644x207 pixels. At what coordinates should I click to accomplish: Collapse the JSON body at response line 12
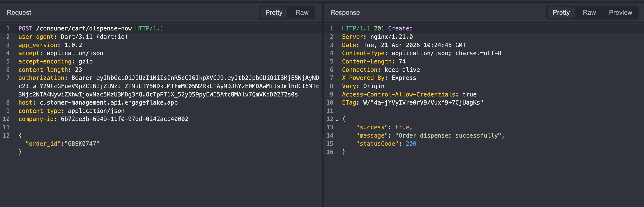[x=337, y=120]
